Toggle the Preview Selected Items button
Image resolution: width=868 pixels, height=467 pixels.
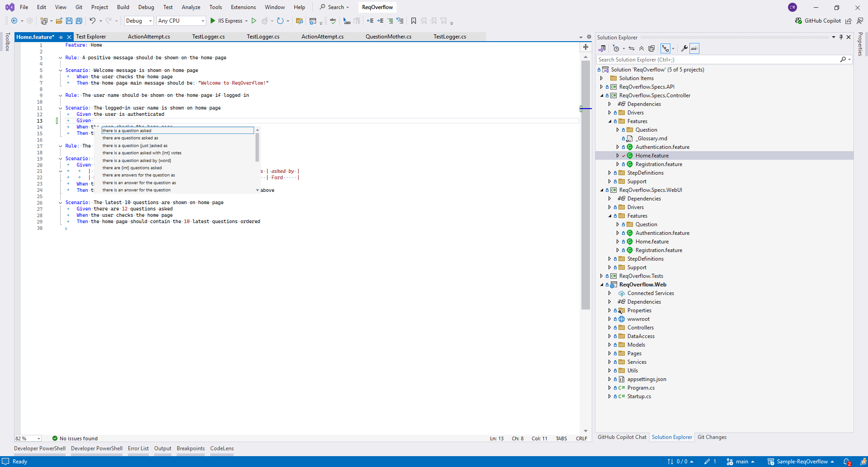694,48
